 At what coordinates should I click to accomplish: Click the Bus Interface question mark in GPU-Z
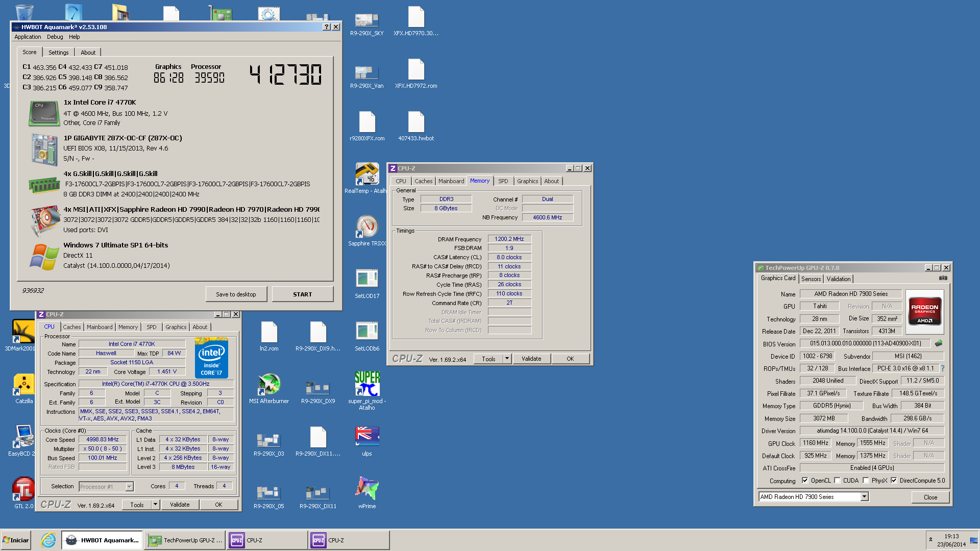(942, 368)
